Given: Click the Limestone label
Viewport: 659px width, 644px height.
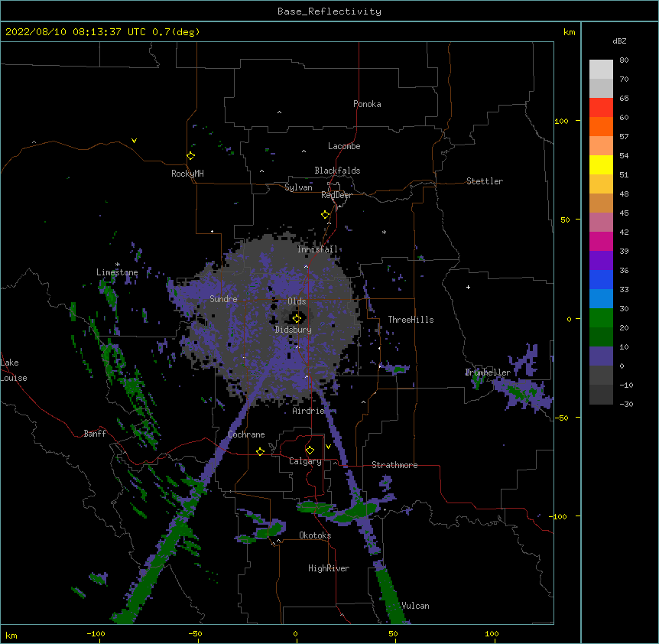Looking at the screenshot, I should tap(117, 272).
